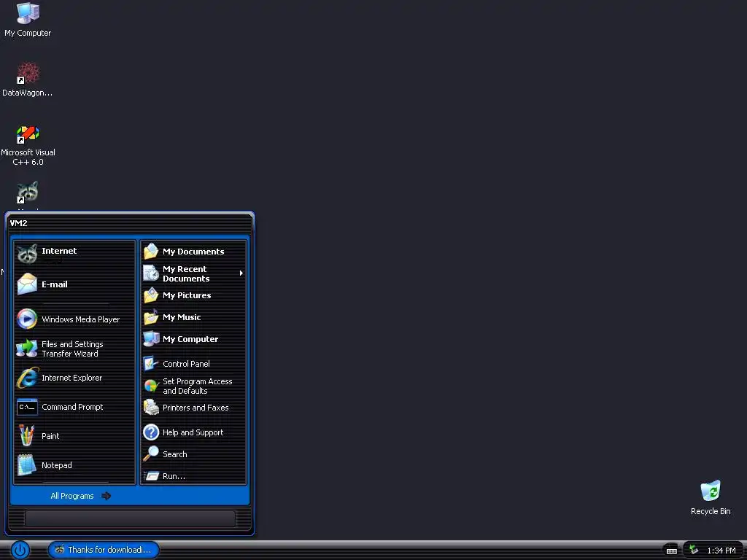Click the 1:34 PM taskbar clock
Image resolution: width=747 pixels, height=560 pixels.
721,551
